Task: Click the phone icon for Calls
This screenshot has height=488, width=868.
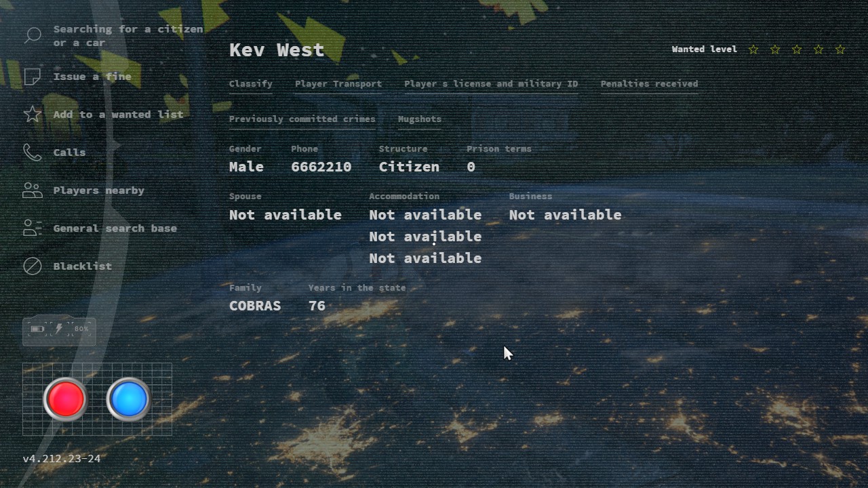Action: click(x=33, y=152)
